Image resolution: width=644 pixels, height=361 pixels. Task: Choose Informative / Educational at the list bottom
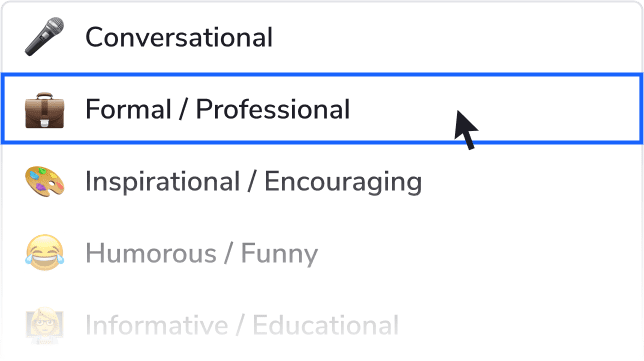tap(322, 325)
